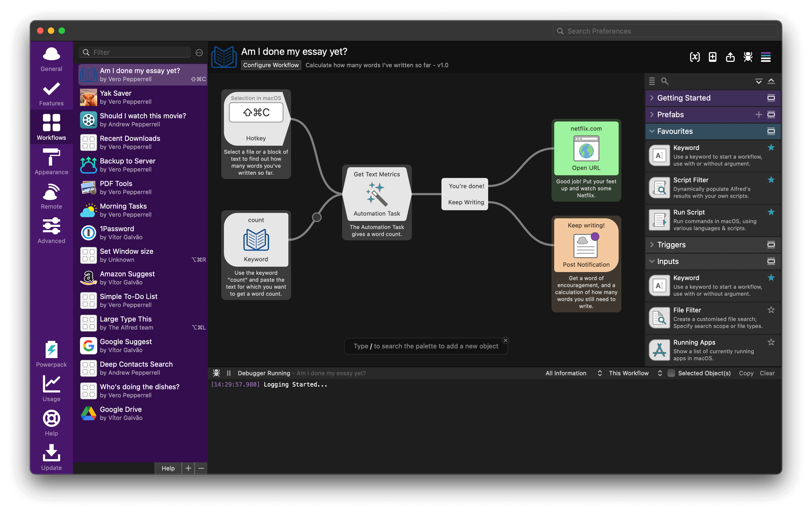This screenshot has height=514, width=812.
Task: Click the Configure Workflow button
Action: [x=271, y=65]
